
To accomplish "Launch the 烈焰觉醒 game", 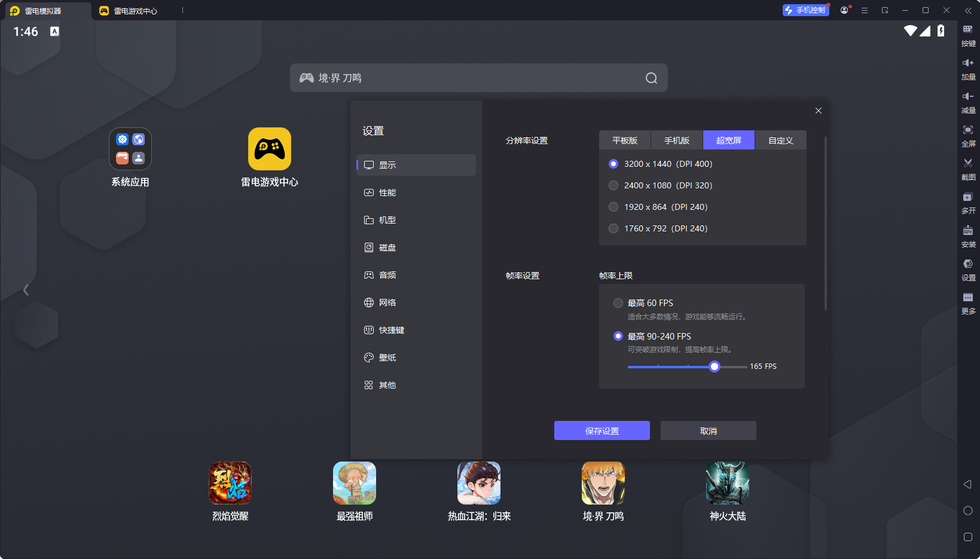I will (230, 483).
